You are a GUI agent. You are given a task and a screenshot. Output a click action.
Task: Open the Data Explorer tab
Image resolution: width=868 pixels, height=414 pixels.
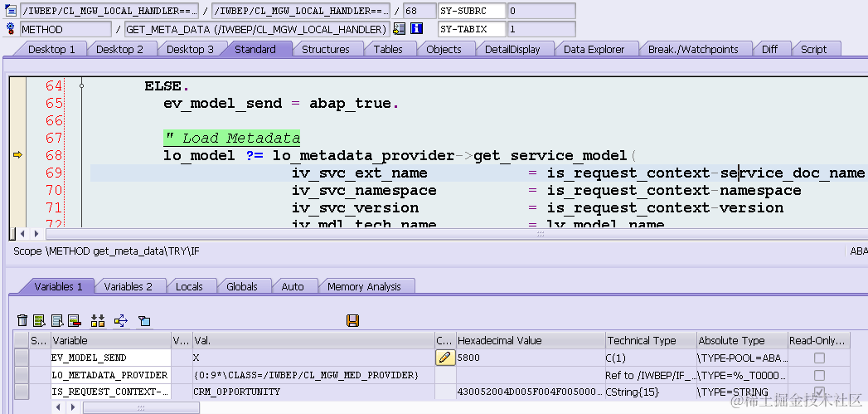coord(594,49)
